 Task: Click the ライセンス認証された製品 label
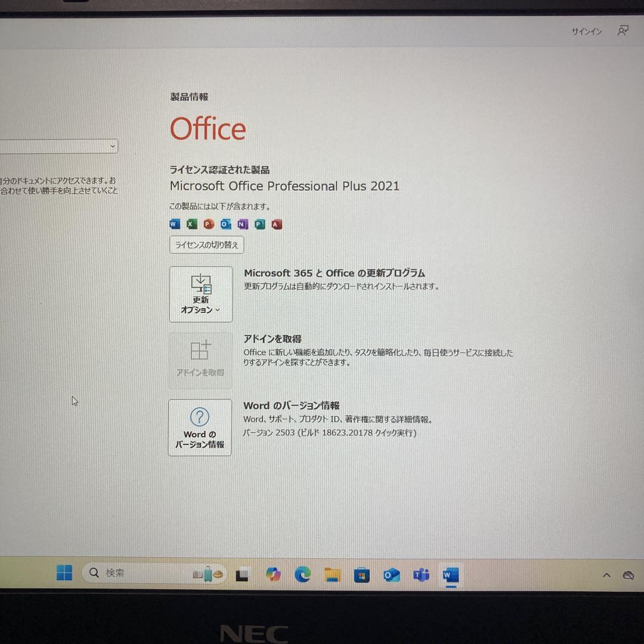(x=219, y=169)
